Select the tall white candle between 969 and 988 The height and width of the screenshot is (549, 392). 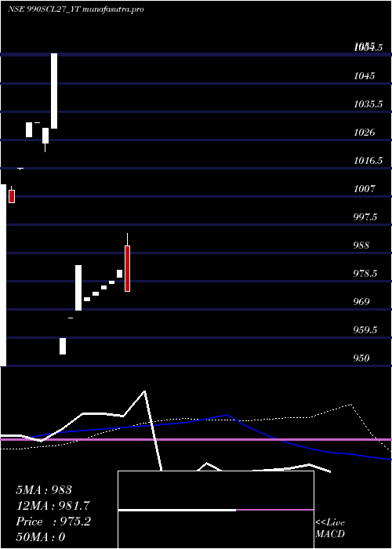click(78, 288)
